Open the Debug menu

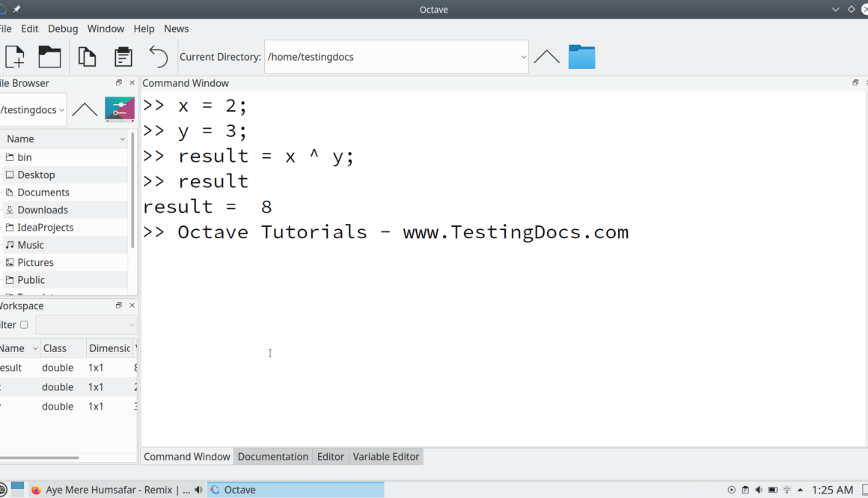(63, 28)
